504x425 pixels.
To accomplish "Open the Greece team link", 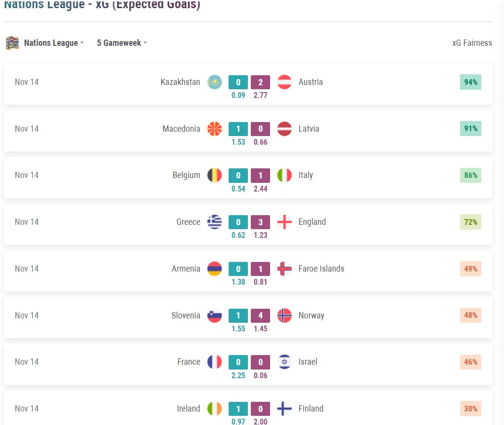I will pyautogui.click(x=188, y=222).
